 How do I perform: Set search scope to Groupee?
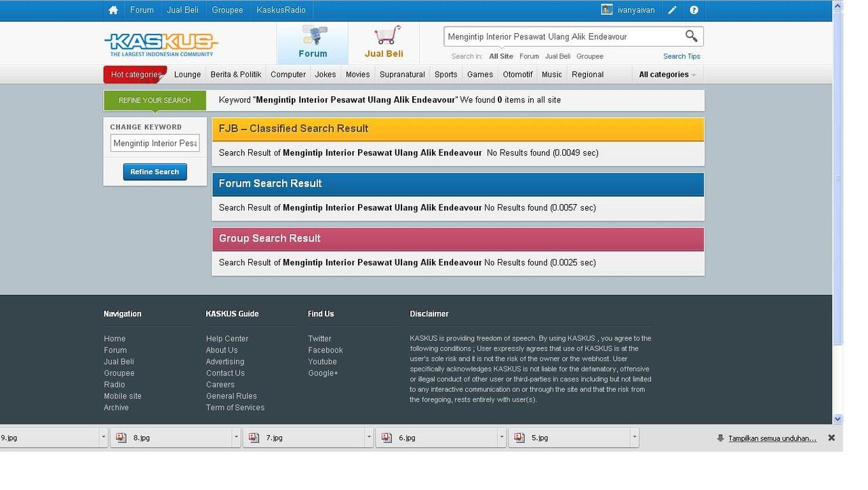[590, 56]
